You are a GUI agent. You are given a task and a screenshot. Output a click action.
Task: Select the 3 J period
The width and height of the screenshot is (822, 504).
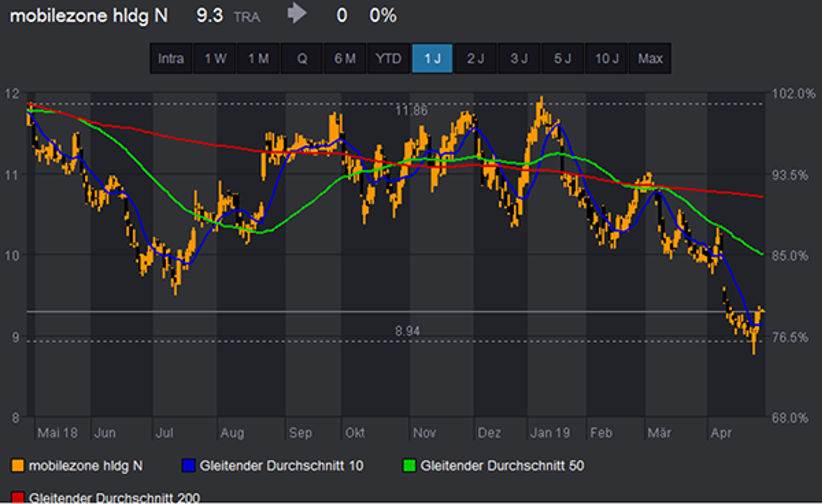[519, 59]
